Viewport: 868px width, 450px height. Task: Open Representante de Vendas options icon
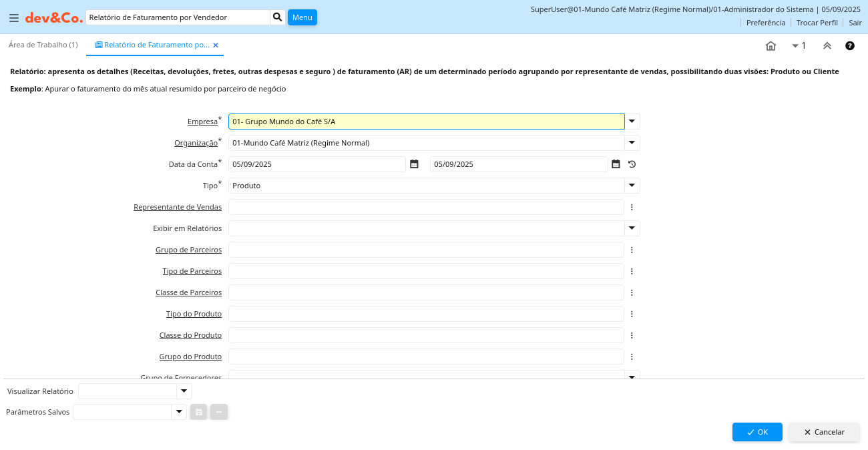(632, 207)
